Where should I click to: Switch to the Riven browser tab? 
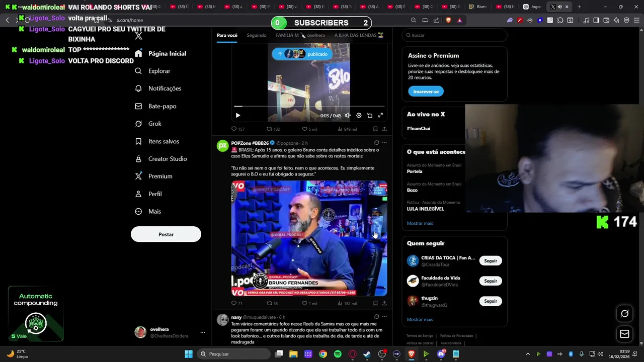477,7
